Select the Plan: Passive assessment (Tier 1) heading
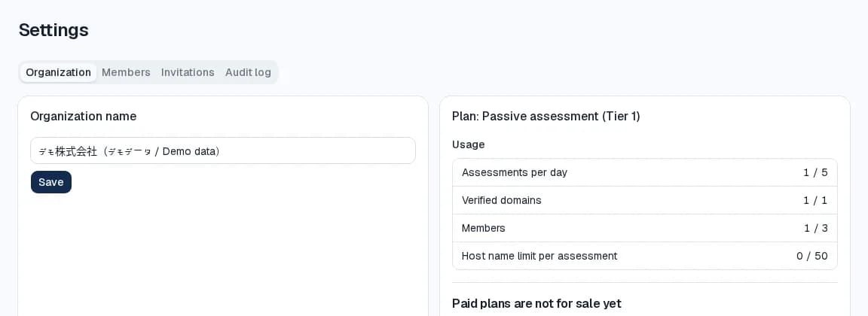The image size is (868, 316). (x=546, y=116)
